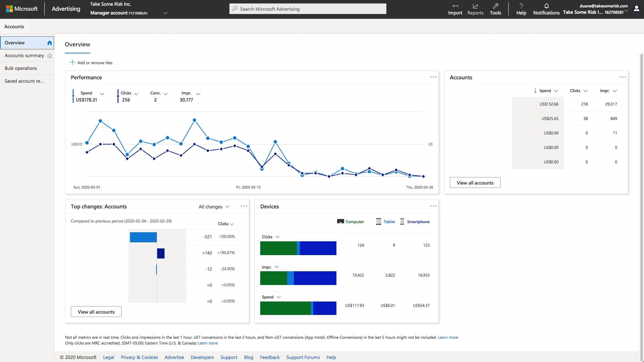Open the Clicks dropdown in Top changes tile

point(226,224)
